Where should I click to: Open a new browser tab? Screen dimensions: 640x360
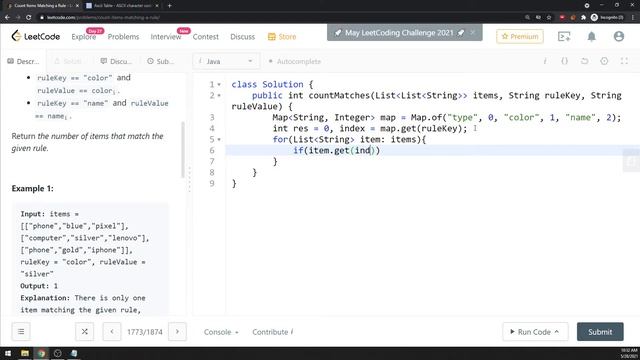(x=169, y=6)
